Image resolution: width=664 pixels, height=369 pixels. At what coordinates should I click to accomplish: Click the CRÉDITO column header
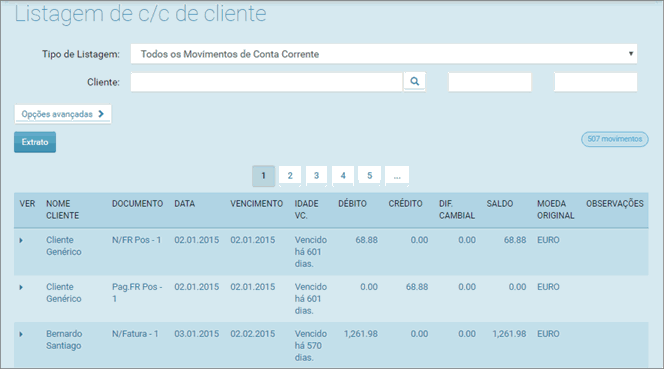click(405, 204)
